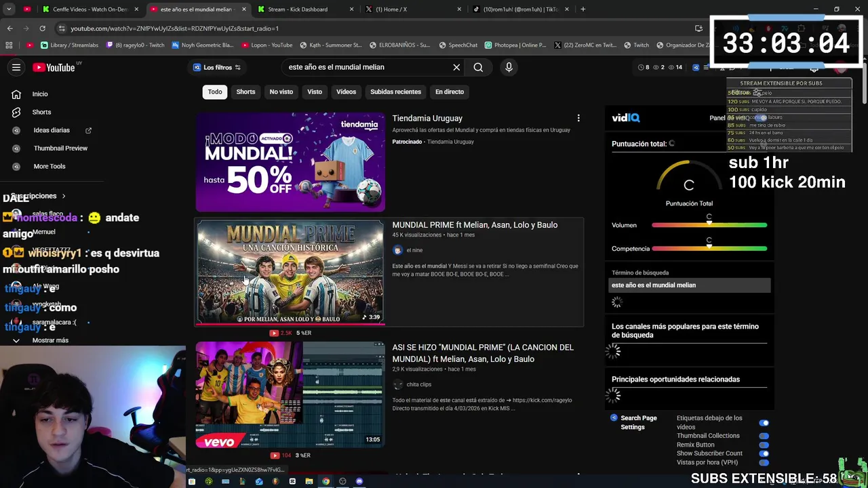Expand Mostrar más in subscriptions list
The height and width of the screenshot is (488, 868).
pos(50,340)
